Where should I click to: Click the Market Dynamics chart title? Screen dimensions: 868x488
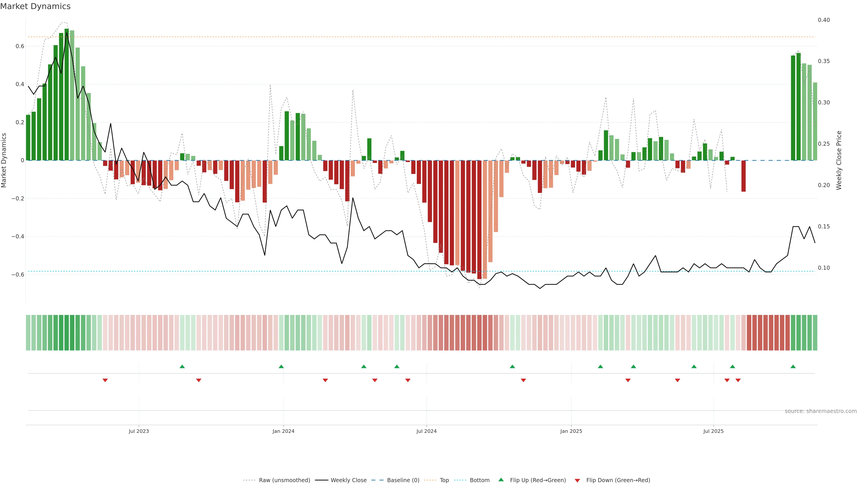35,6
